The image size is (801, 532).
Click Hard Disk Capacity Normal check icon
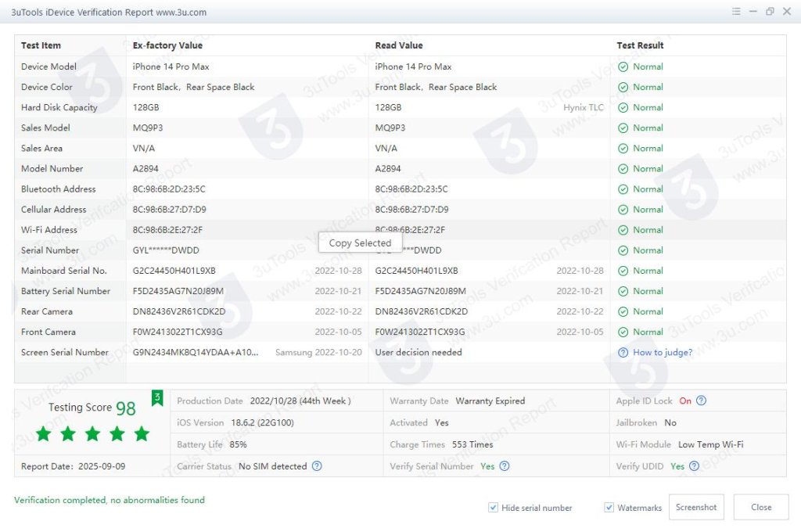point(623,108)
